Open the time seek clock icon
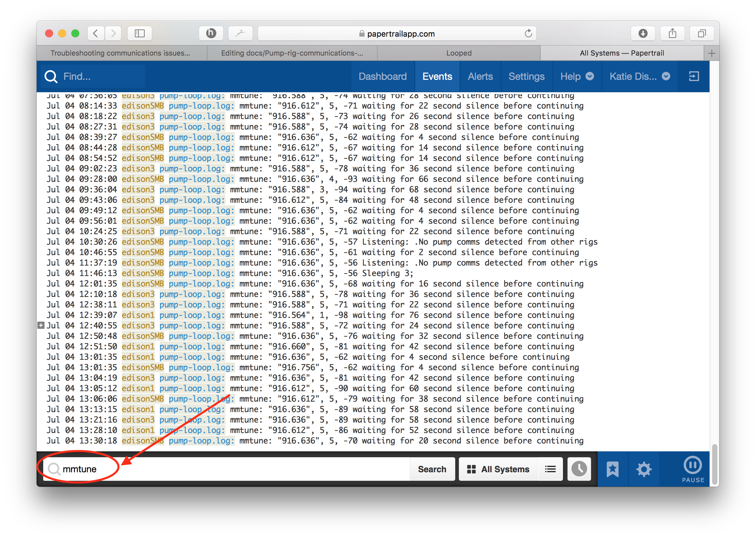 pyautogui.click(x=579, y=469)
